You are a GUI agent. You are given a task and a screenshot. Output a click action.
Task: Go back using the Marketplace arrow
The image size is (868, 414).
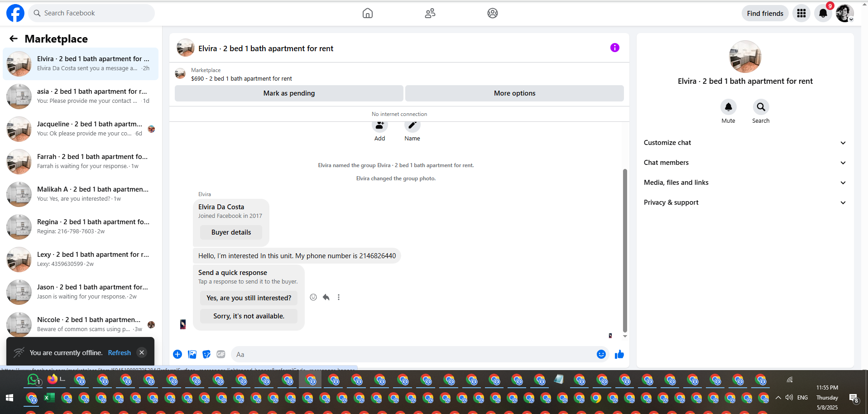point(14,39)
